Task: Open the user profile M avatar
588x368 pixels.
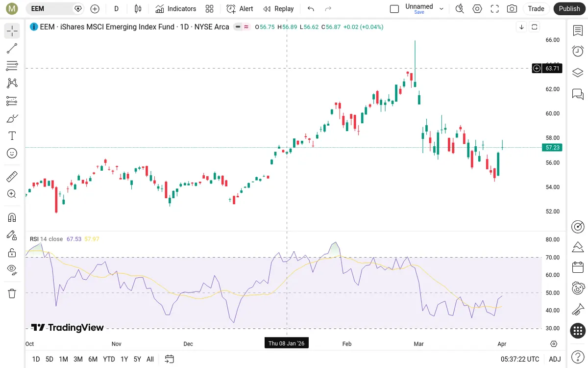Action: pyautogui.click(x=12, y=9)
